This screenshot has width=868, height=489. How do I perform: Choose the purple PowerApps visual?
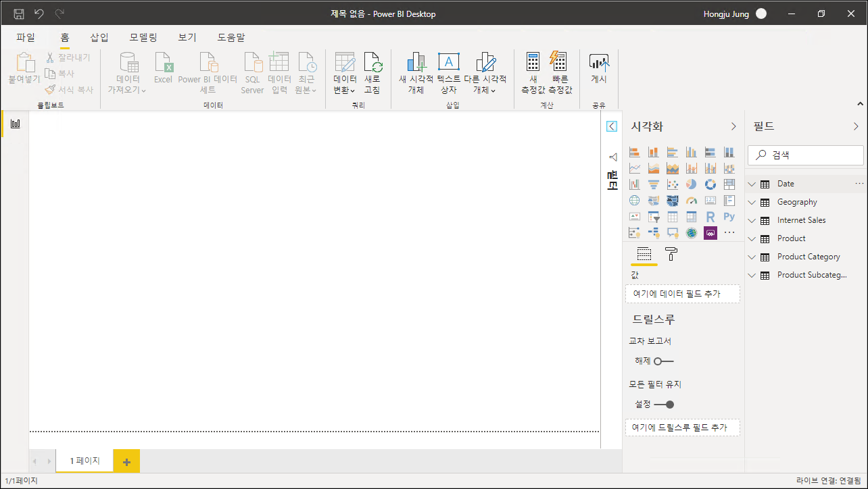point(710,233)
